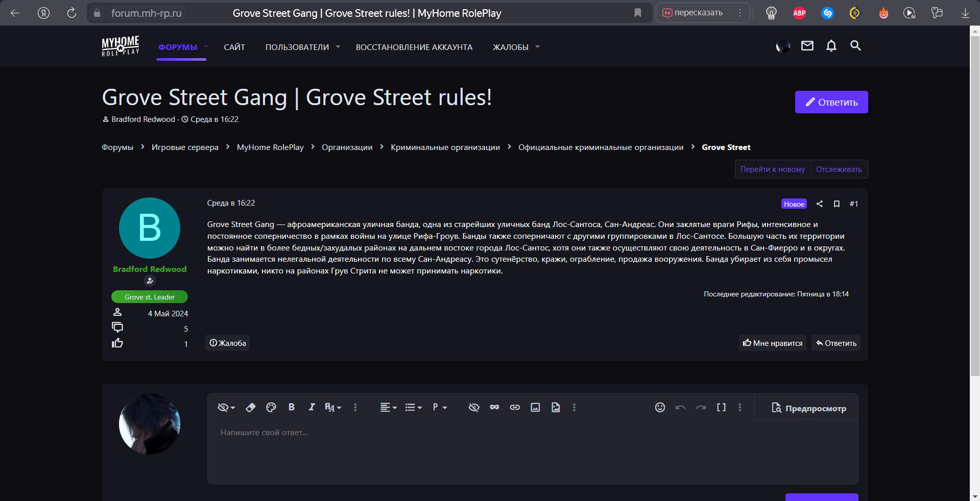980x501 pixels.
Task: Click Предпросмотр preview button
Action: (x=808, y=408)
